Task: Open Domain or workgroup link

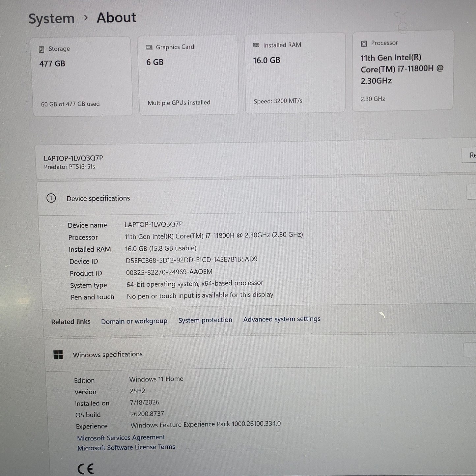Action: [x=134, y=321]
